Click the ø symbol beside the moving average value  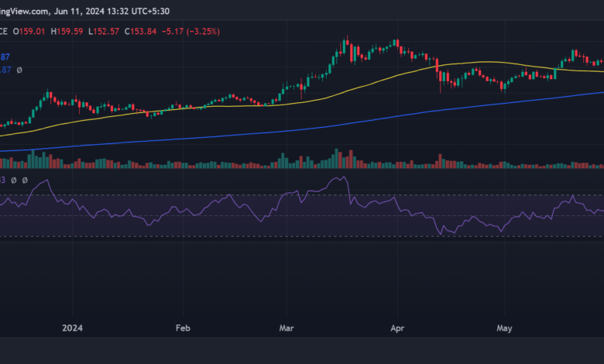[19, 70]
